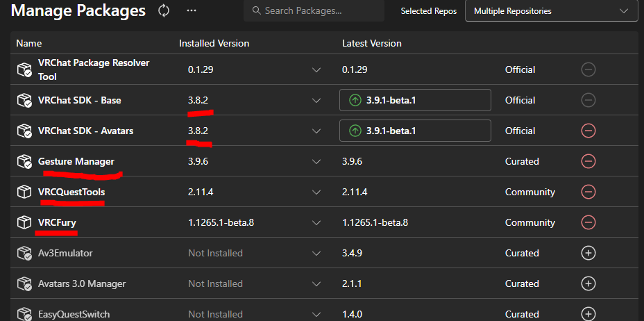Click the Avatars 3.0 Manager package icon

(24, 283)
